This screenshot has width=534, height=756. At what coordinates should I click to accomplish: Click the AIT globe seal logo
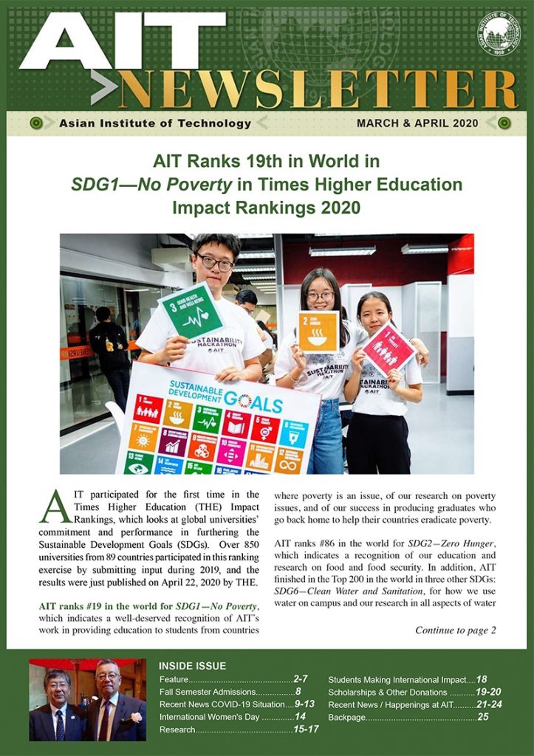(x=499, y=34)
